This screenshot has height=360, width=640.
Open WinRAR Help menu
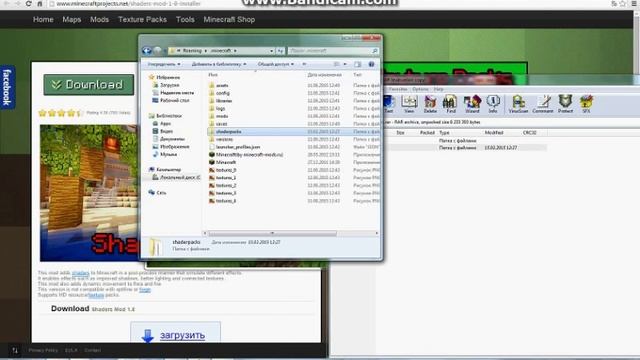pyautogui.click(x=438, y=89)
